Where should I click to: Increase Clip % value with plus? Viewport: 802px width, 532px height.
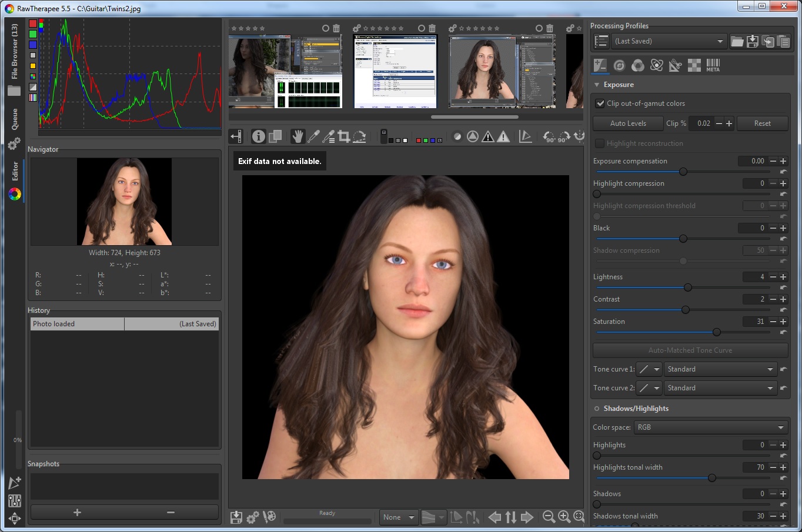click(x=729, y=123)
